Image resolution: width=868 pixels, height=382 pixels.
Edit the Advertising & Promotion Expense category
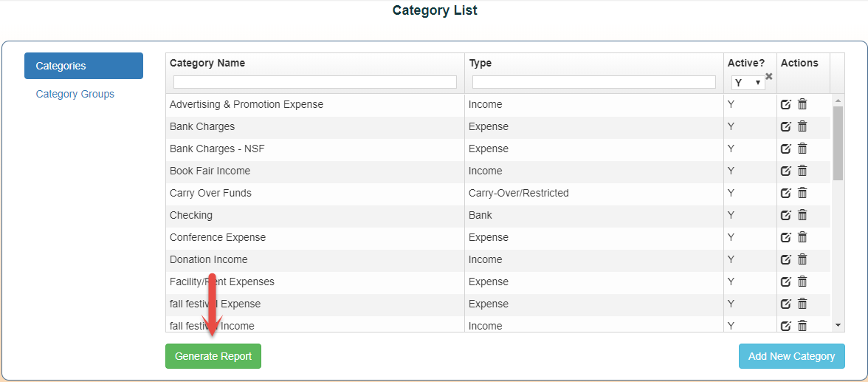[x=786, y=104]
